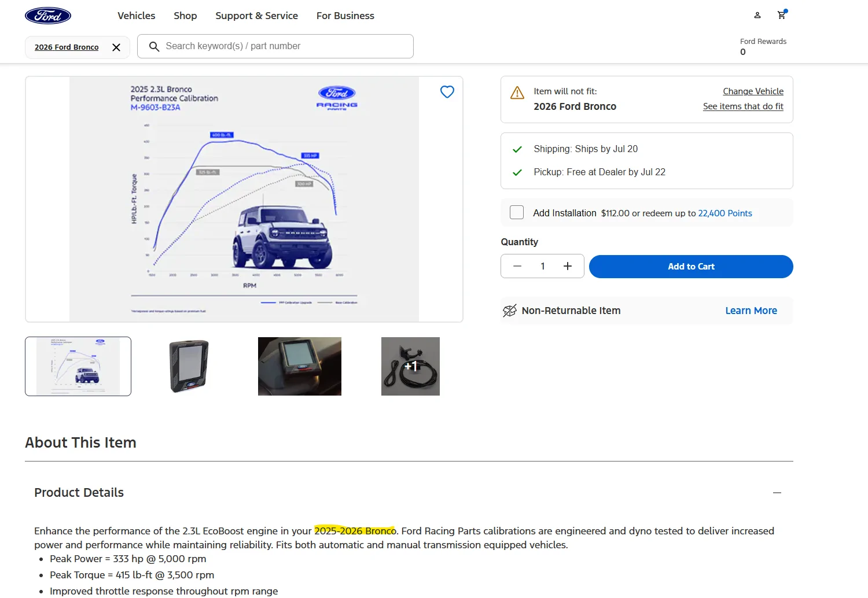Click the non-returnable item icon
The width and height of the screenshot is (868, 598).
[510, 311]
